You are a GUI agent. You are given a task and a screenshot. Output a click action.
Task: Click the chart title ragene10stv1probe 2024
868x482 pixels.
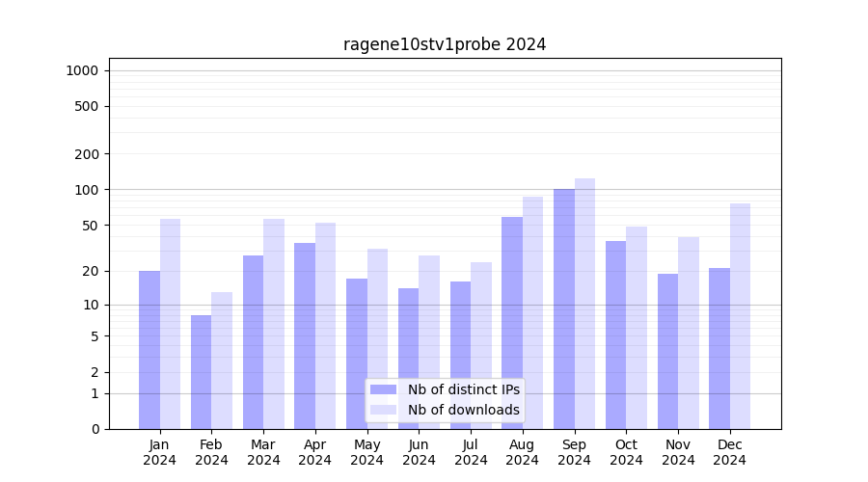pyautogui.click(x=445, y=44)
